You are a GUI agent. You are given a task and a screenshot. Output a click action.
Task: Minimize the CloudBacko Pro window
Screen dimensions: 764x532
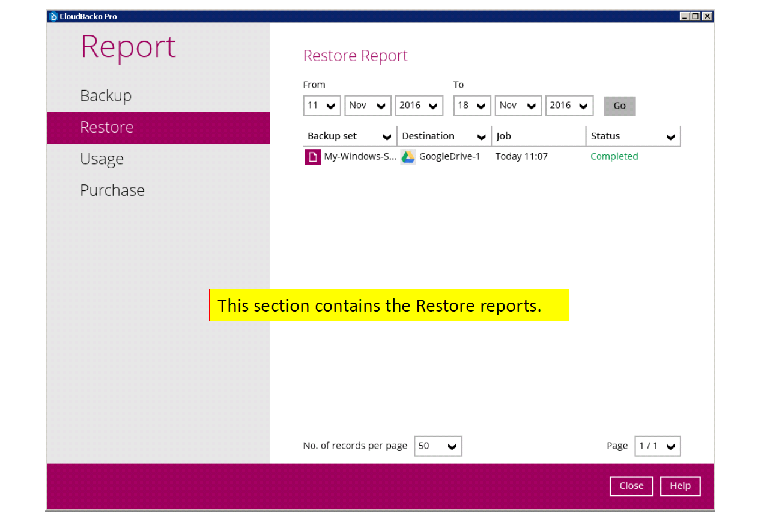(684, 16)
